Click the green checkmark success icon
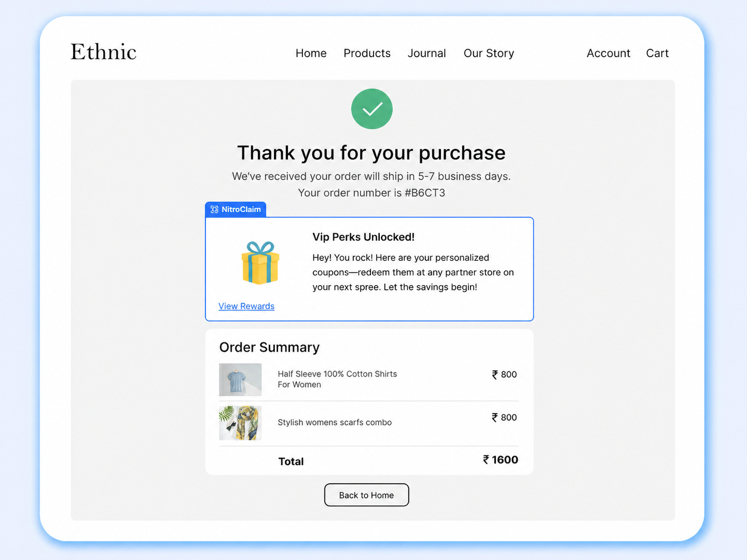747x560 pixels. click(x=371, y=109)
